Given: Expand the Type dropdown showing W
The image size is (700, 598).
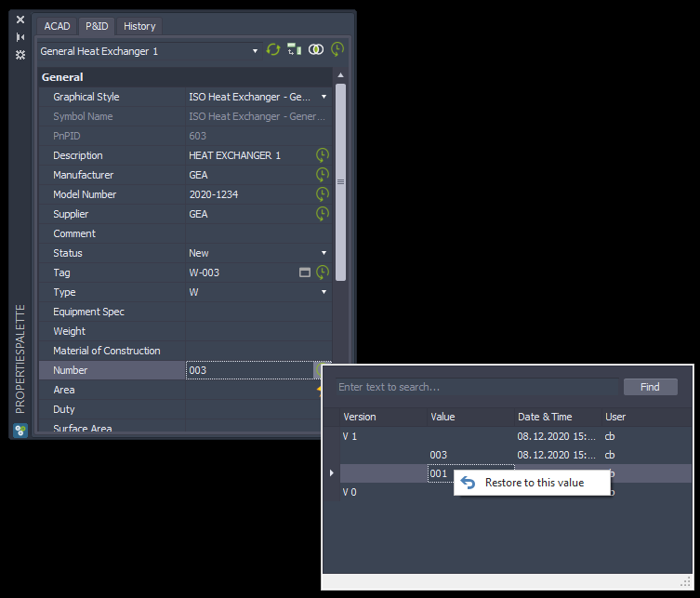Looking at the screenshot, I should [324, 292].
